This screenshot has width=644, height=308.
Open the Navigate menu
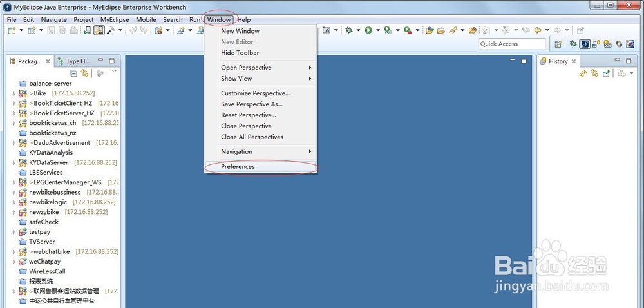click(54, 19)
